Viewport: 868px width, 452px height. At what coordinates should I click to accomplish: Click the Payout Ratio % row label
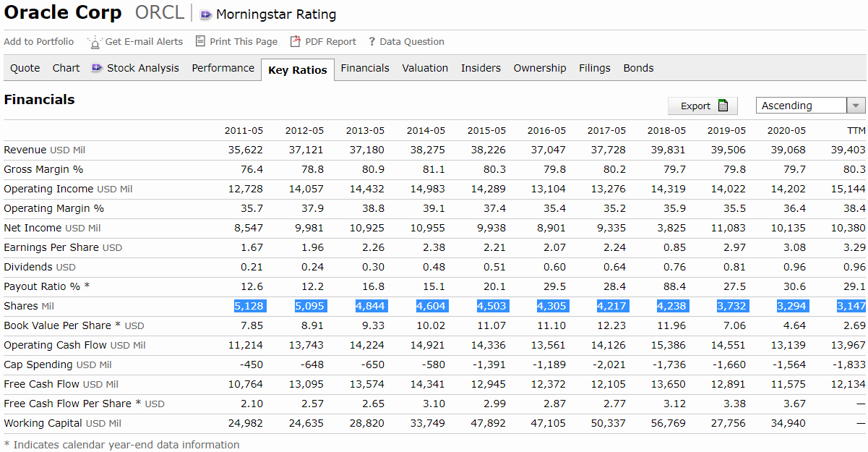pos(47,286)
